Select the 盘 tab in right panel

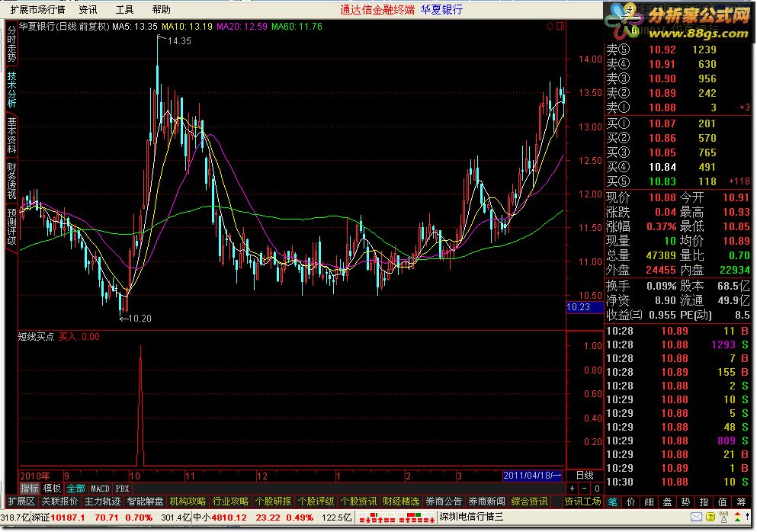click(668, 502)
